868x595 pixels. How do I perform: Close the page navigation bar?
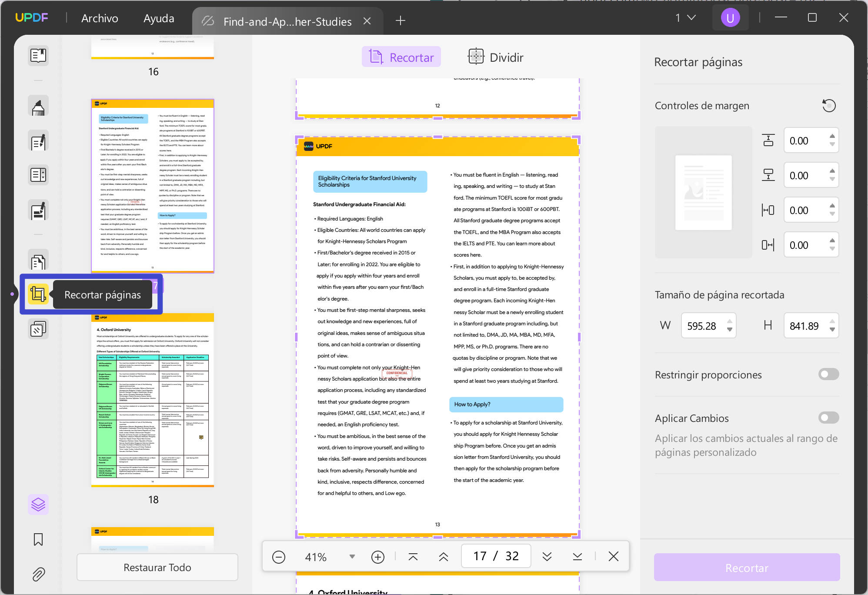(x=614, y=556)
